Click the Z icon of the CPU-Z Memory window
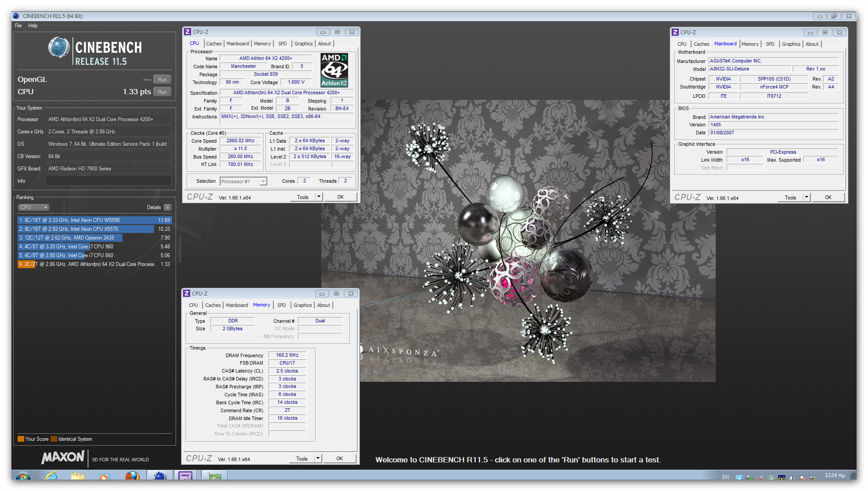The image size is (868, 491). click(x=187, y=293)
